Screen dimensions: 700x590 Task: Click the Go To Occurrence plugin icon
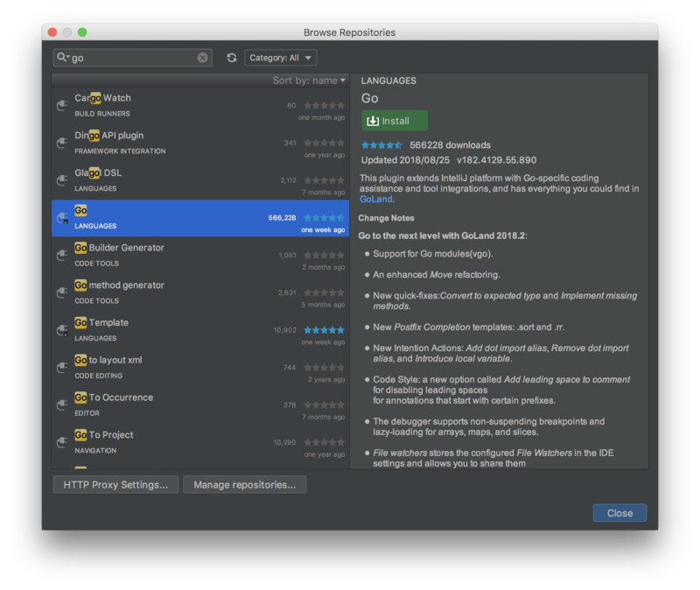coord(62,405)
